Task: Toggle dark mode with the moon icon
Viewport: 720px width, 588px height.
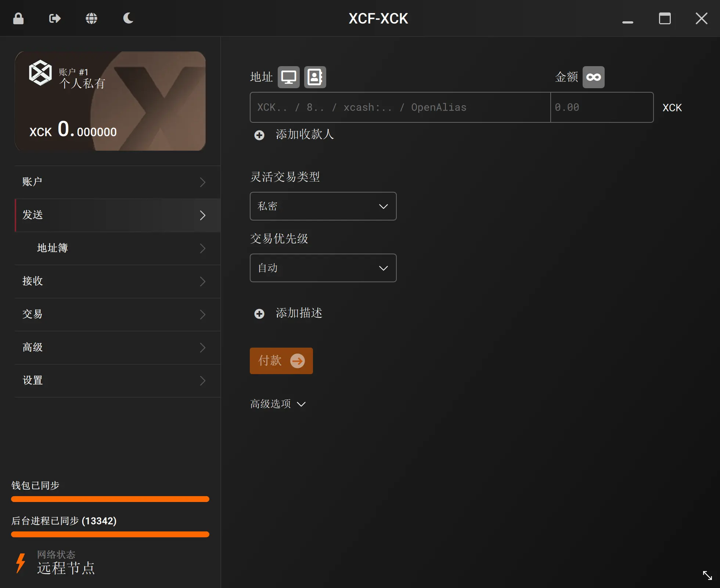Action: 128,18
